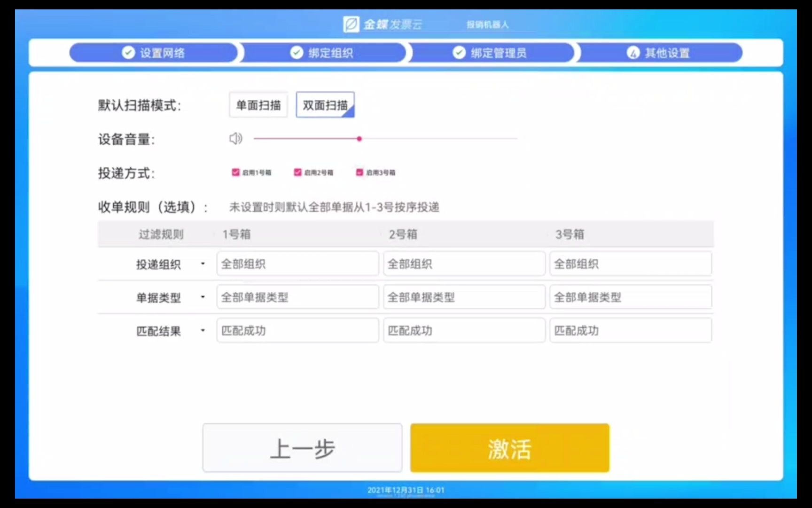Click the hint 未设置时则默认全部单据从1-3号按序投递
Viewport: 812px width, 508px height.
click(334, 207)
